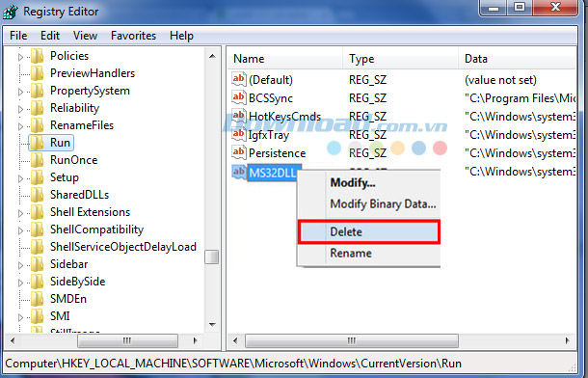Open the Help menu
The width and height of the screenshot is (588, 378).
[x=181, y=36]
